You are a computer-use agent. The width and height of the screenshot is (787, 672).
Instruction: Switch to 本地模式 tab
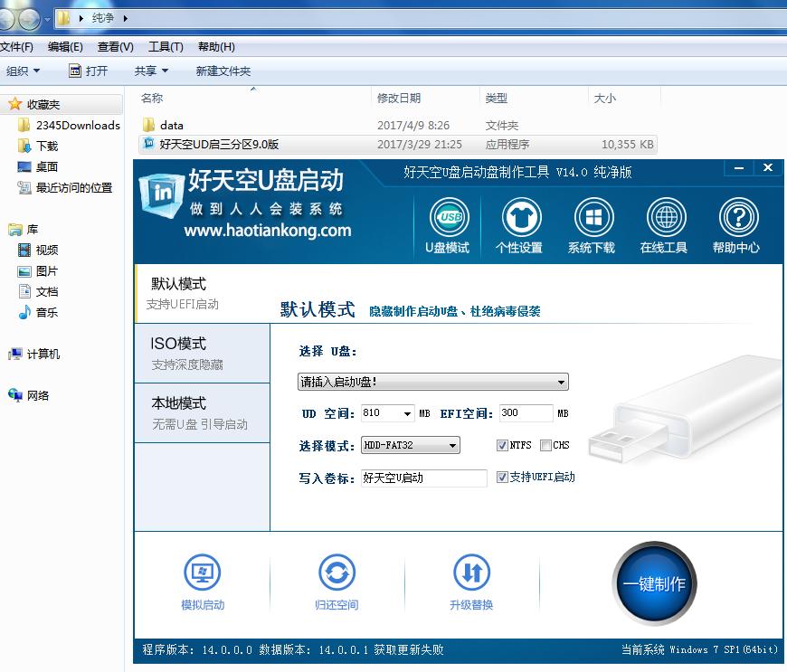(x=203, y=413)
